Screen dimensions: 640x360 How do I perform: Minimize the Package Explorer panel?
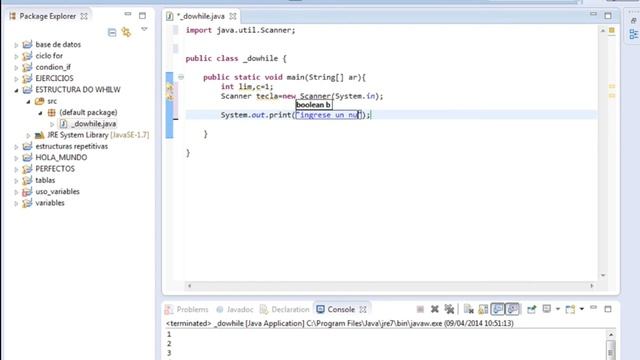click(128, 15)
